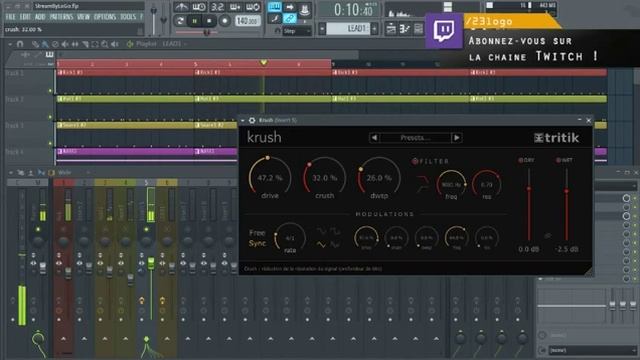Choose the random LFO waveform in Krush
Screen dimensions: 640x360
coord(335,244)
